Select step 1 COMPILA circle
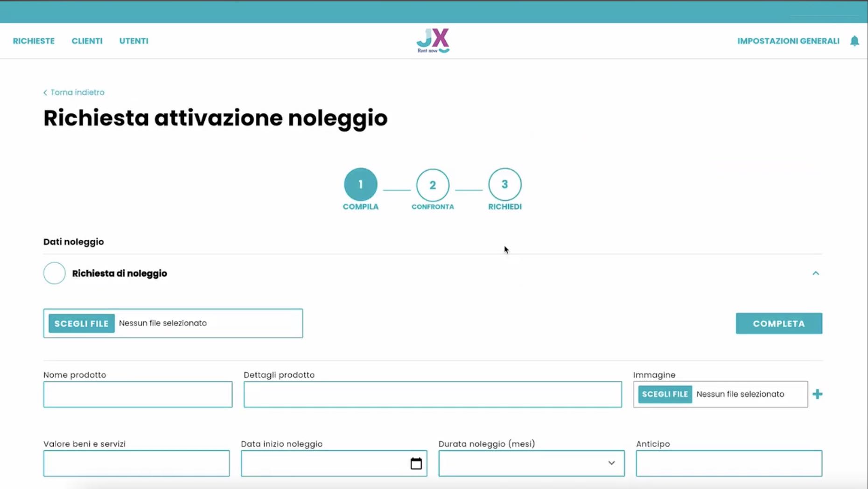The image size is (868, 489). pos(360,184)
